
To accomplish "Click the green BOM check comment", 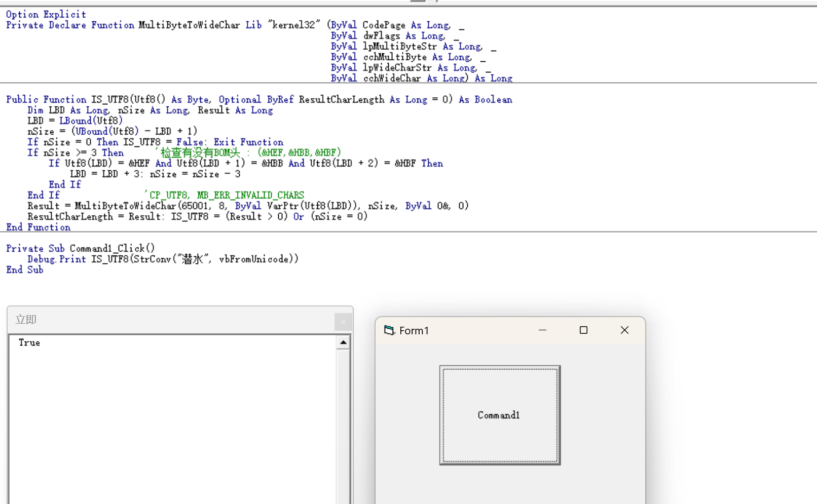I will [248, 152].
